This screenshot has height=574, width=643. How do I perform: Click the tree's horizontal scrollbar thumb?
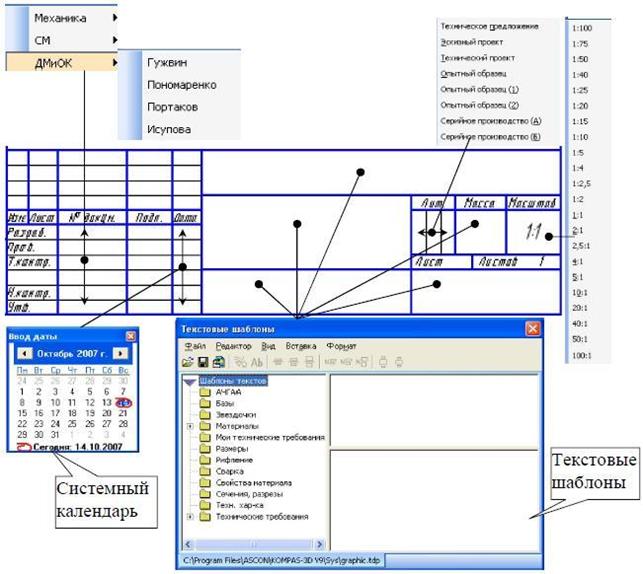(254, 544)
